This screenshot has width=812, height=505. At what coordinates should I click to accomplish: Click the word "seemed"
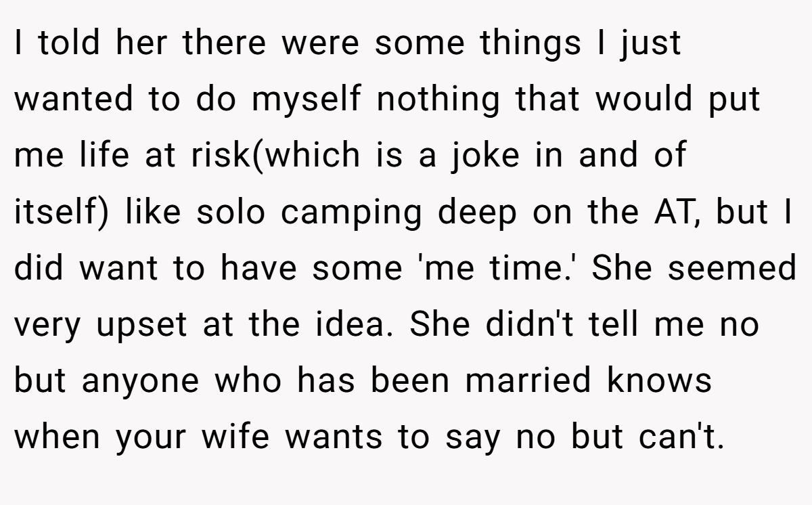732,268
